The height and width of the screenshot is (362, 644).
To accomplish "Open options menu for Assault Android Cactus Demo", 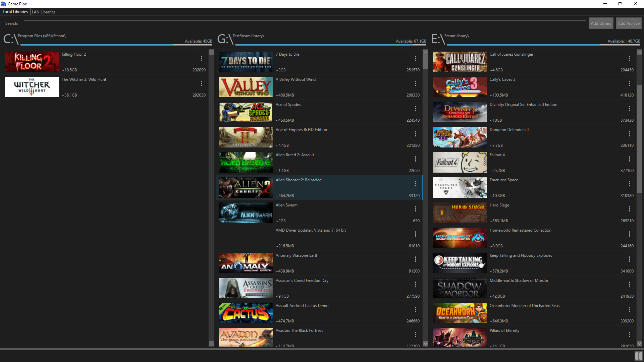I will [415, 309].
